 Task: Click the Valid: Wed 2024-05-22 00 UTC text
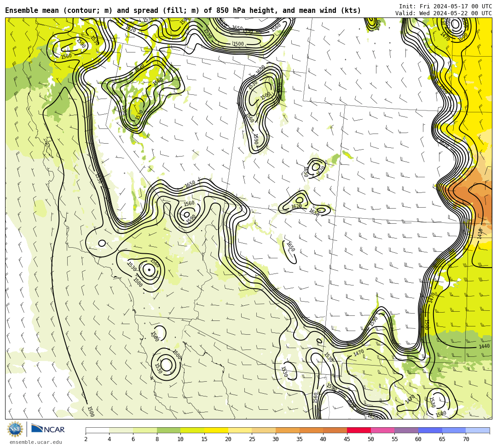pyautogui.click(x=443, y=13)
